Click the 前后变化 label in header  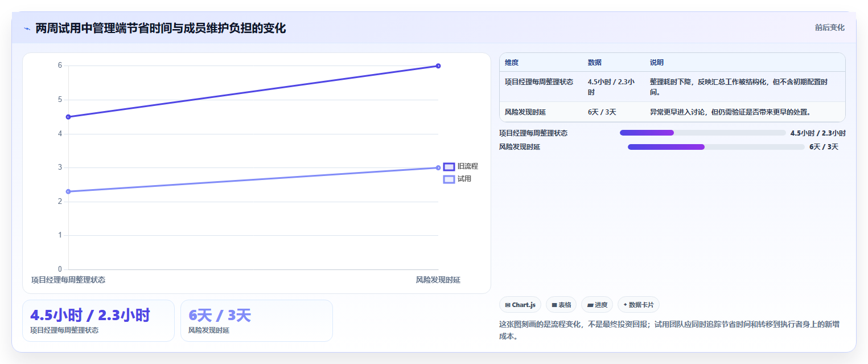coord(829,27)
